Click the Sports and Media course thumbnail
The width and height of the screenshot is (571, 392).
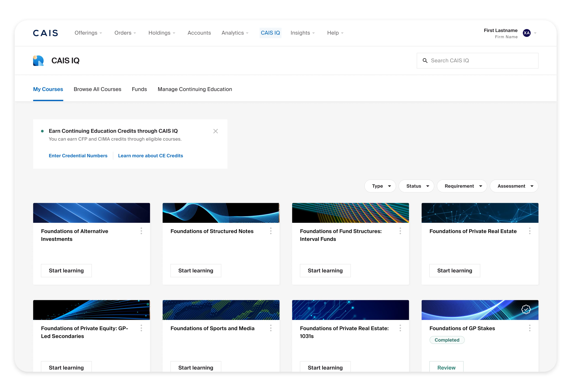221,310
